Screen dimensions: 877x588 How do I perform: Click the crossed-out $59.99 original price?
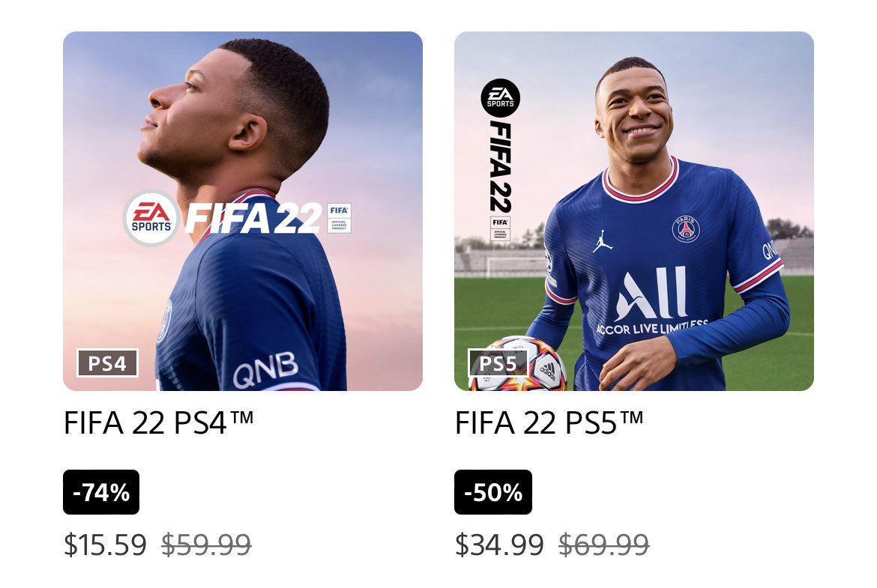[x=206, y=545]
